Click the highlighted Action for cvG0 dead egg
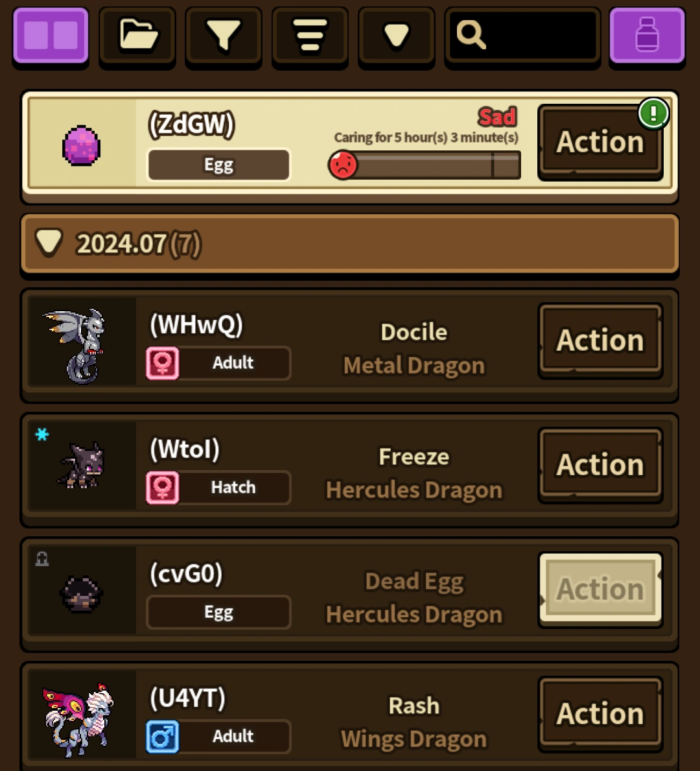The width and height of the screenshot is (700, 771). coord(600,589)
